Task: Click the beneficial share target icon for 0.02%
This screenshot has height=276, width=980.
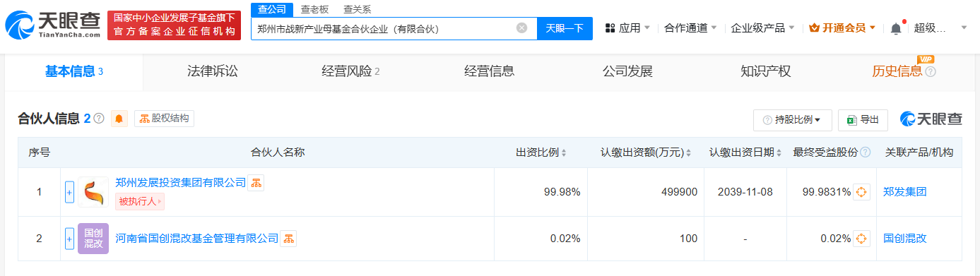Action: tap(861, 239)
